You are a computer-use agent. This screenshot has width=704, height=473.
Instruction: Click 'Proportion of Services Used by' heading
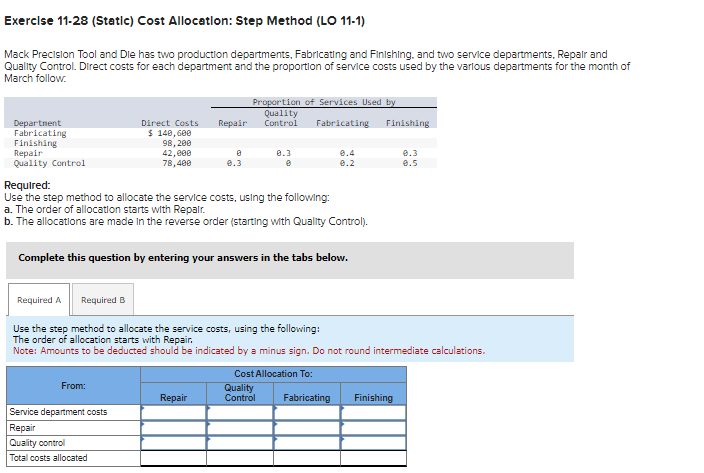(x=324, y=102)
